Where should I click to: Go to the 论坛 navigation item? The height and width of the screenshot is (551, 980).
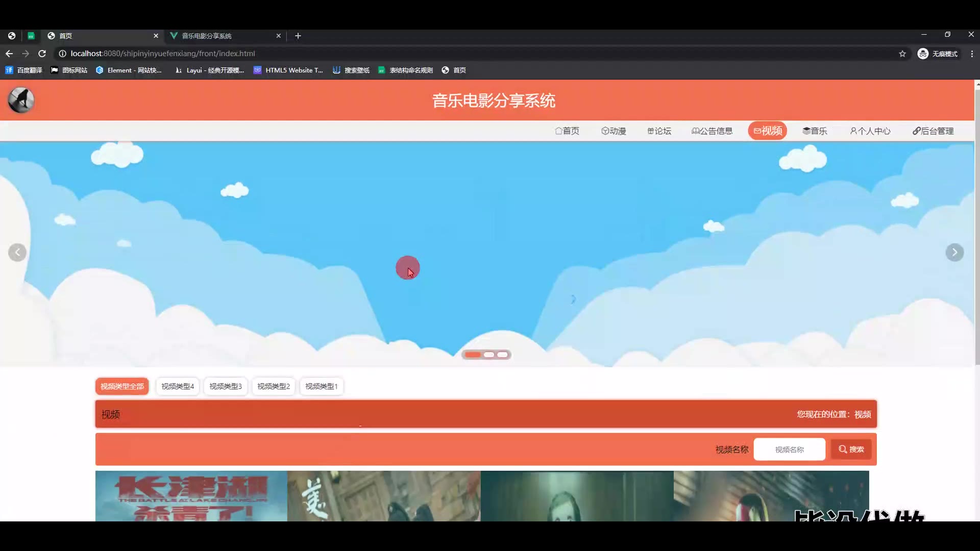tap(659, 131)
